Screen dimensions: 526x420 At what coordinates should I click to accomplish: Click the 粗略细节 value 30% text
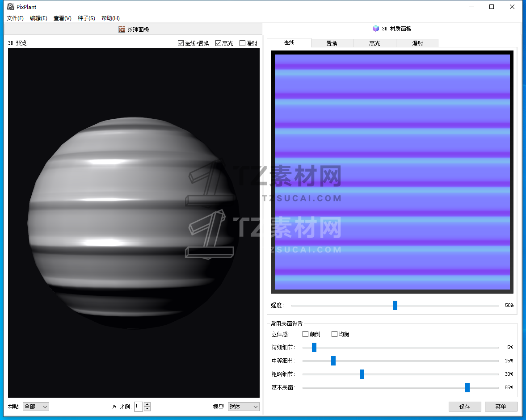tap(509, 374)
